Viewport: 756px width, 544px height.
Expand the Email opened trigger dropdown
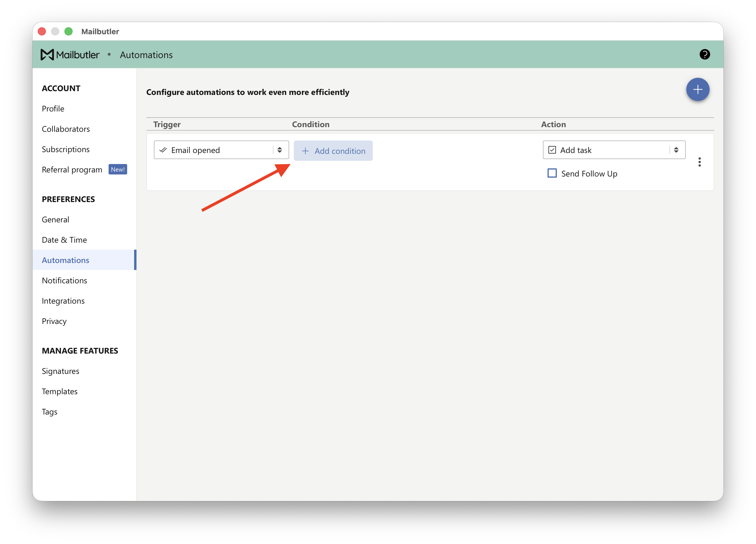pos(221,150)
